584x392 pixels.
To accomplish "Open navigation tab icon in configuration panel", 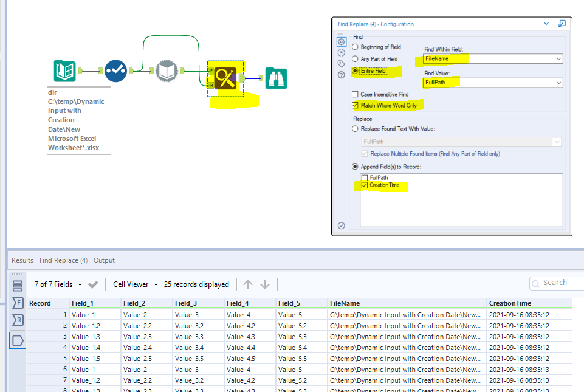I will (x=341, y=53).
